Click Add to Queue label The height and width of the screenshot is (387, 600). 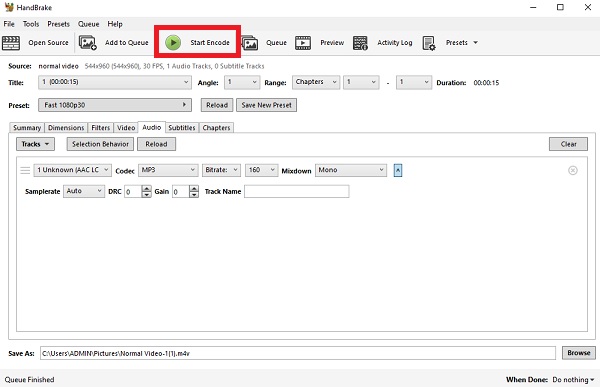pos(127,42)
